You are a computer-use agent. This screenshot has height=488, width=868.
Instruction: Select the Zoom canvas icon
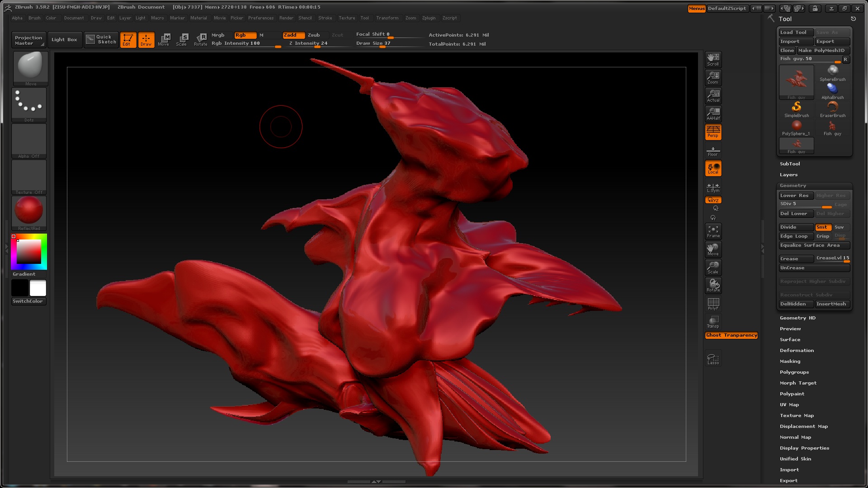713,78
